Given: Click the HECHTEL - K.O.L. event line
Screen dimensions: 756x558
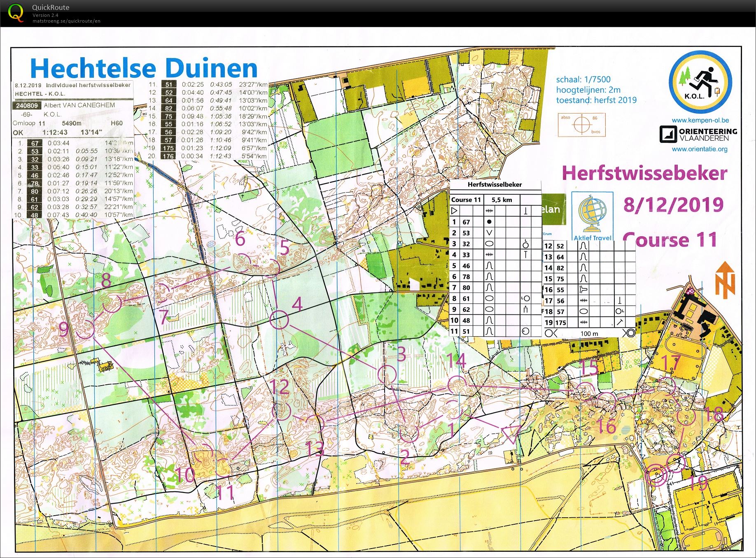Looking at the screenshot, I should click(x=40, y=94).
